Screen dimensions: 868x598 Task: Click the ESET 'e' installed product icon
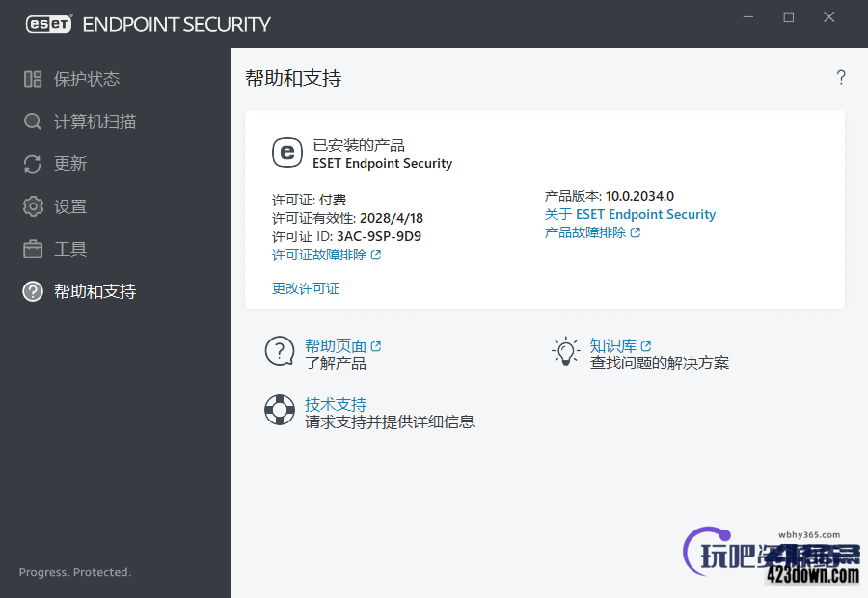pos(287,152)
